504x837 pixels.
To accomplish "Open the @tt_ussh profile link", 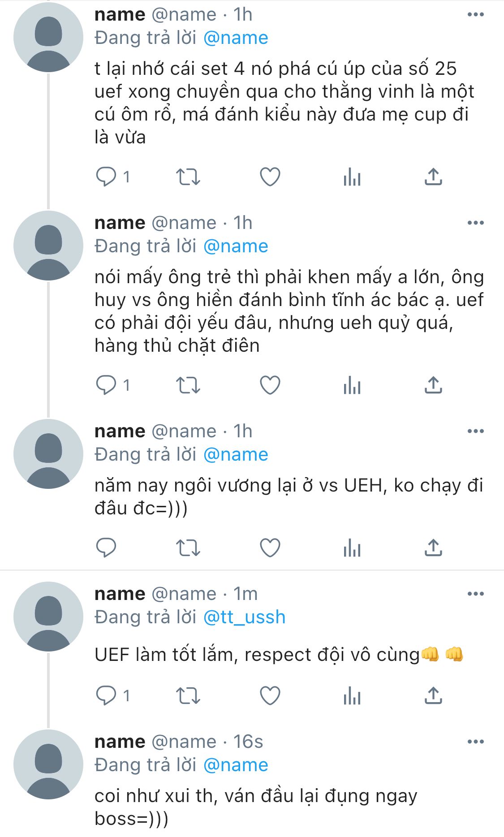I will (244, 617).
